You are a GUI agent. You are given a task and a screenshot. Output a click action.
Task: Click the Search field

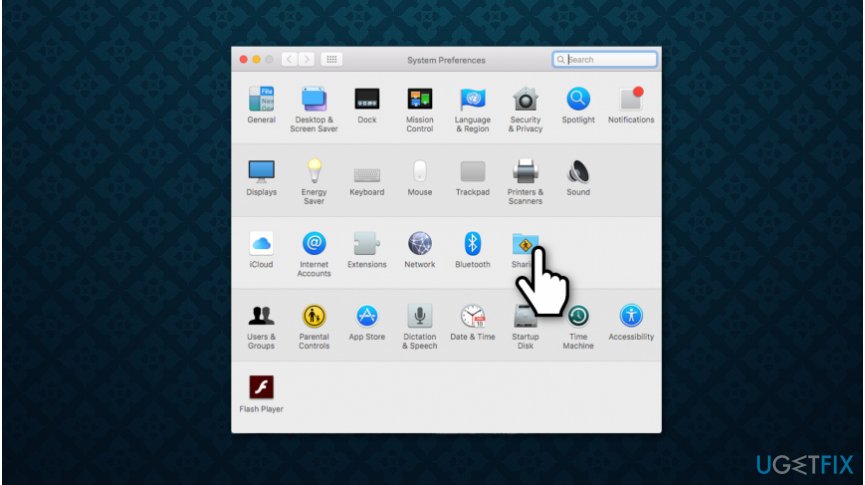click(x=605, y=60)
